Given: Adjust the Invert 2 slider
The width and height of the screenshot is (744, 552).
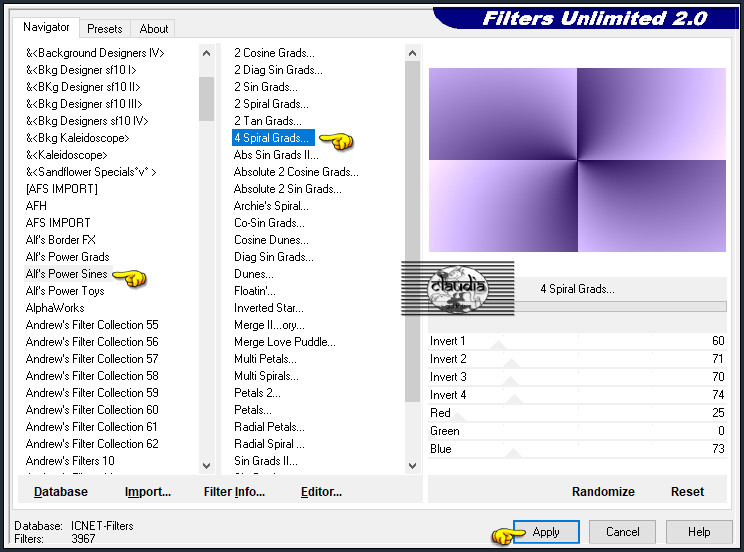Looking at the screenshot, I should (577, 359).
